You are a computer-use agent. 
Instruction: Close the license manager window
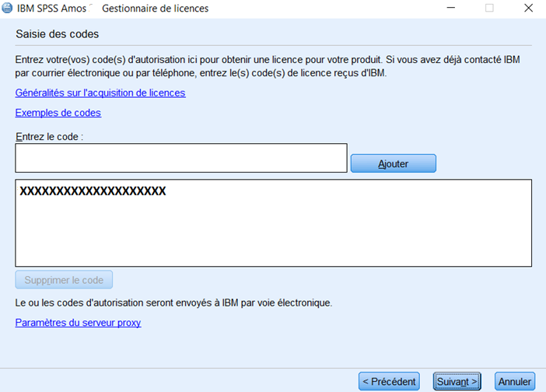pos(527,9)
